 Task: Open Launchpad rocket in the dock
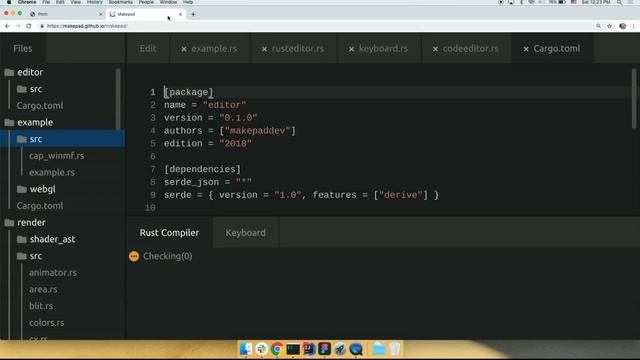point(340,349)
